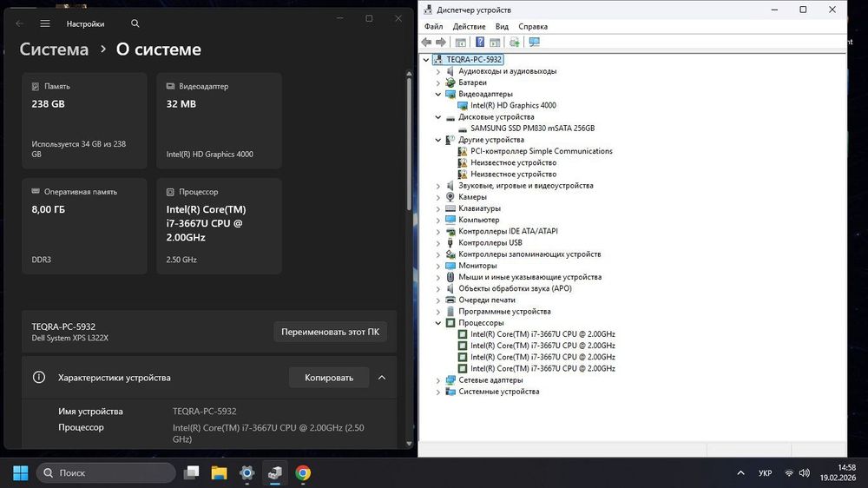868x488 pixels.
Task: Open the Действие menu
Action: tap(469, 27)
